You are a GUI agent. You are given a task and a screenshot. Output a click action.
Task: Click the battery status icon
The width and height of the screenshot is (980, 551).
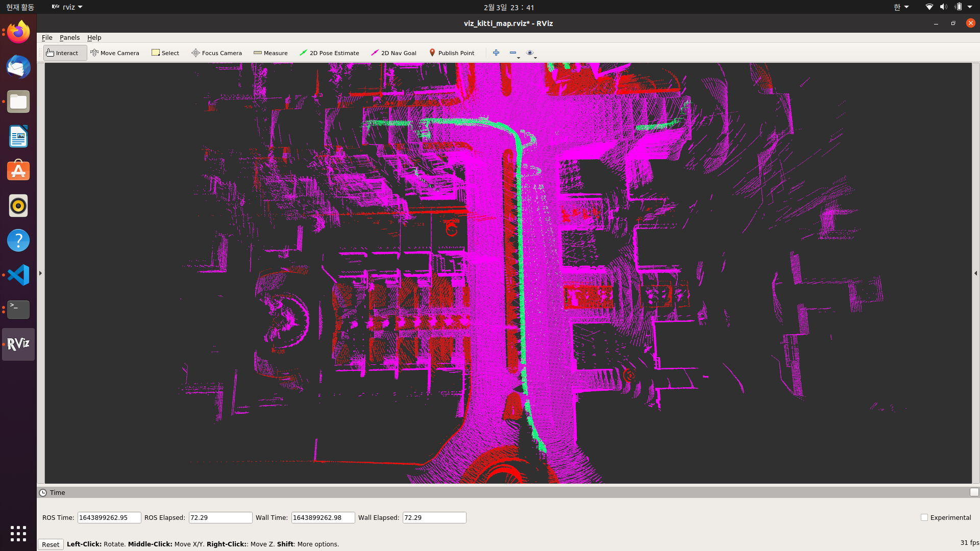(959, 7)
